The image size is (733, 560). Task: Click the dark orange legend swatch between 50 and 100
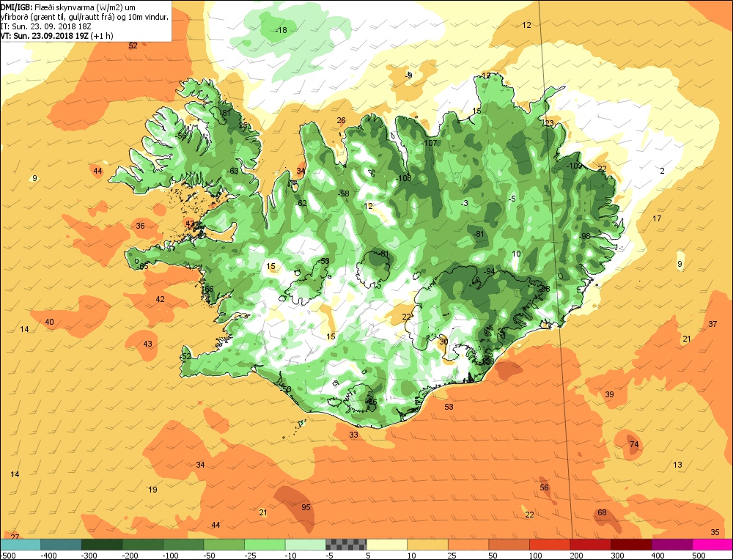[x=509, y=544]
